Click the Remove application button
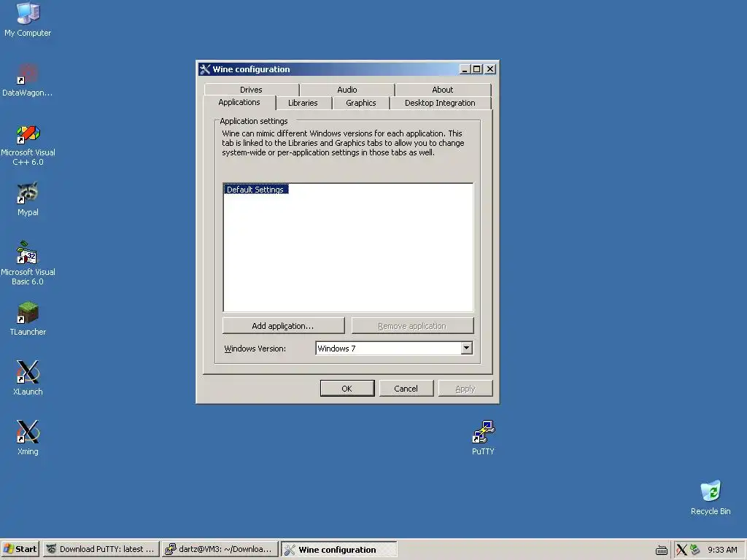 coord(412,326)
